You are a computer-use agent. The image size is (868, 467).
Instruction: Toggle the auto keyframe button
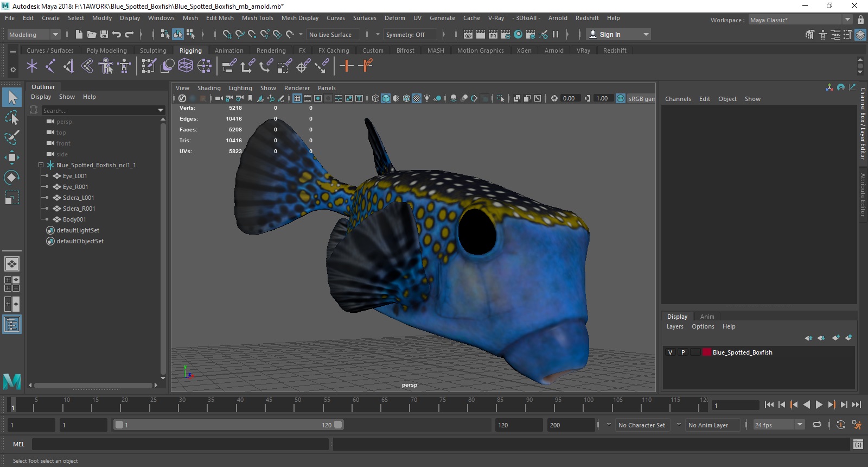click(x=840, y=425)
